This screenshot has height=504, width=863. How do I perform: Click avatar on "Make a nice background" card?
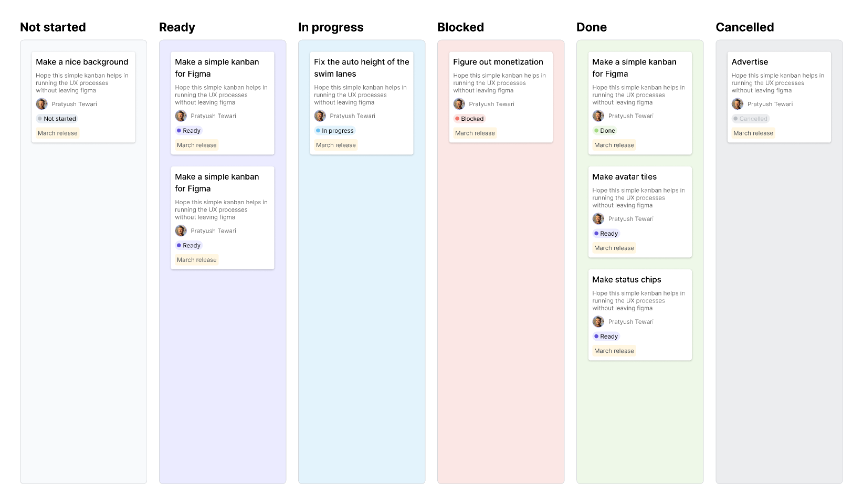pyautogui.click(x=41, y=104)
